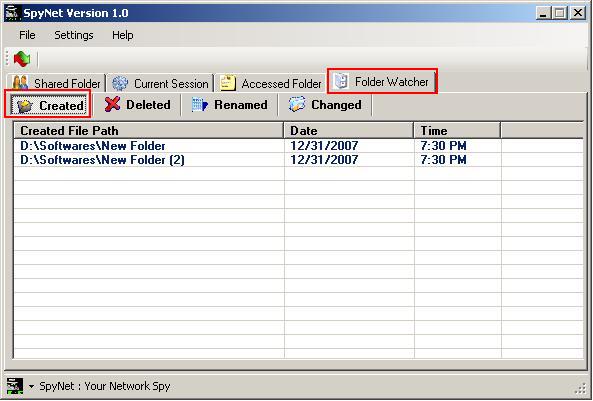The image size is (593, 401).
Task: Click the Accessed Folder tab's notepad icon
Action: tap(228, 83)
